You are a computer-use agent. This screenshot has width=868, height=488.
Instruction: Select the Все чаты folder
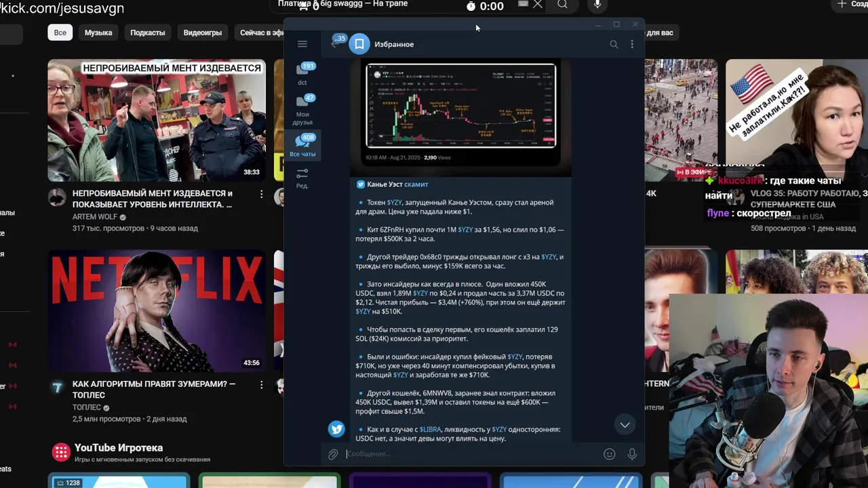click(302, 146)
